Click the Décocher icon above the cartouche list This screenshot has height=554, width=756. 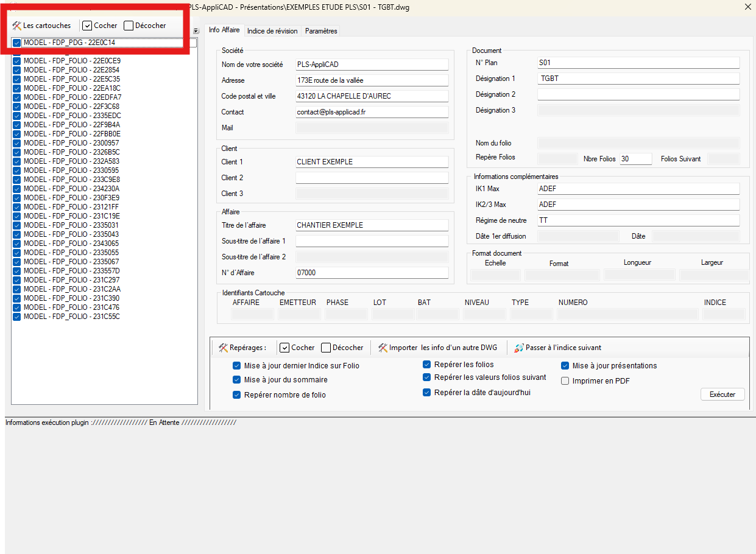coord(129,26)
